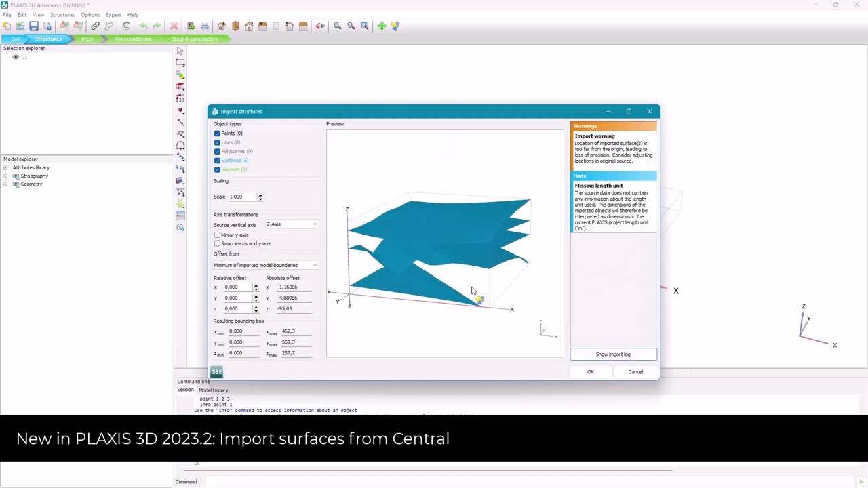
Task: Uncheck the Surfaces checkbox
Action: tap(217, 161)
